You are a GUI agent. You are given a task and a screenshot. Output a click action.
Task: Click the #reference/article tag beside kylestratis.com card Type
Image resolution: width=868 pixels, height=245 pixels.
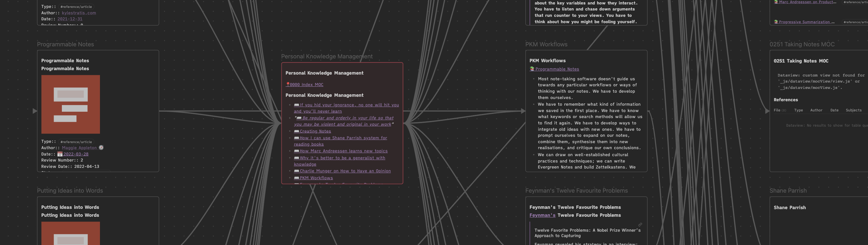(x=76, y=7)
